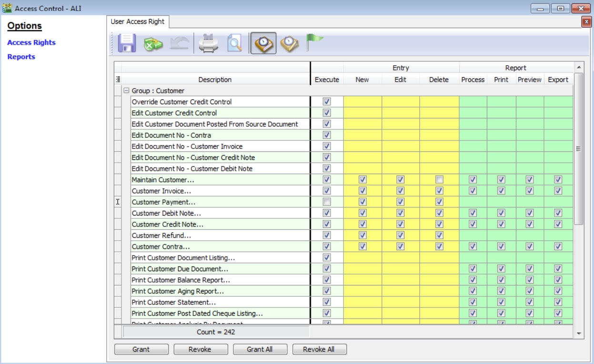Click the scrollbar up arrow
This screenshot has width=594, height=364.
click(579, 68)
